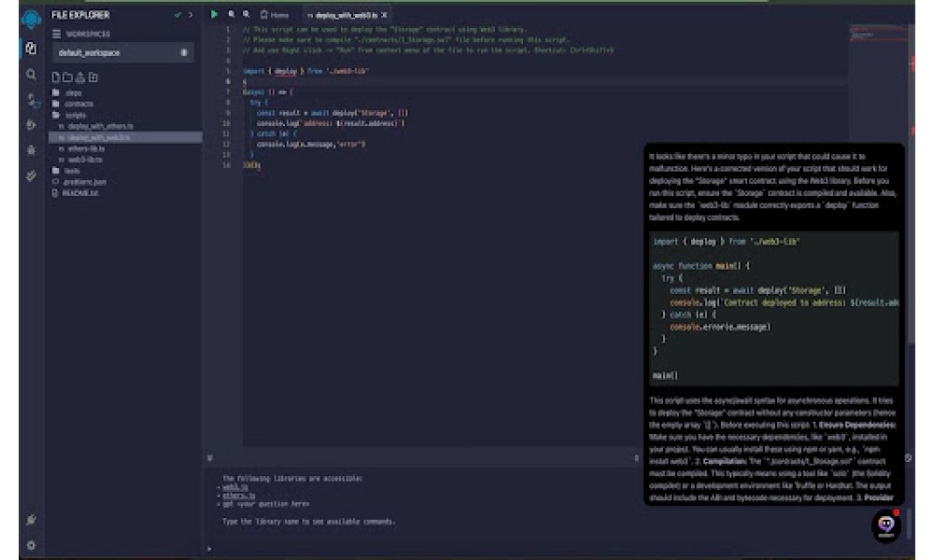This screenshot has height=560, width=934.
Task: Click the Workspaces hamburger menu icon
Action: click(57, 34)
